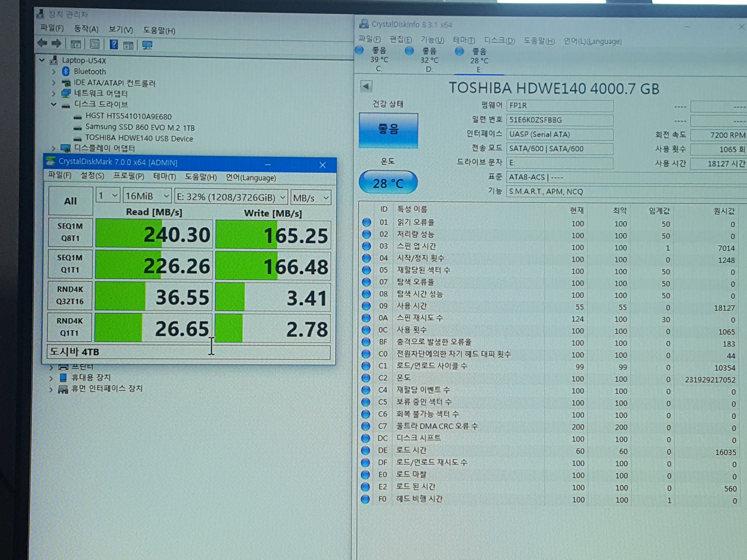Open 프로필(P) menu in CrystalDiskMark
747x560 pixels.
tap(128, 176)
